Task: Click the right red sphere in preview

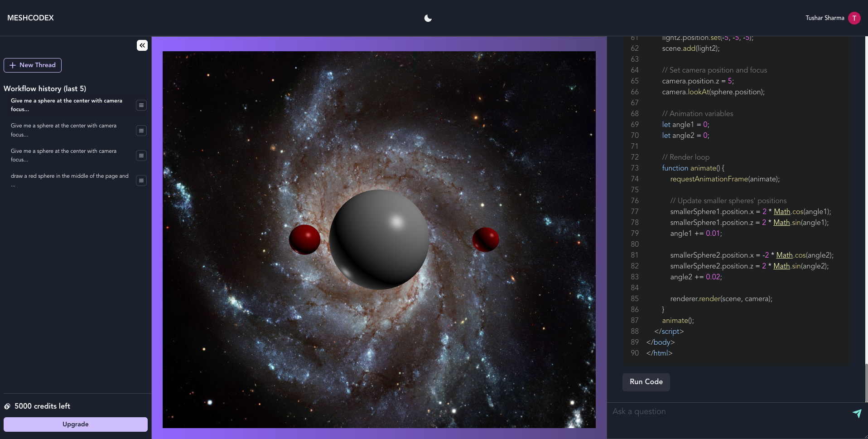Action: click(486, 239)
